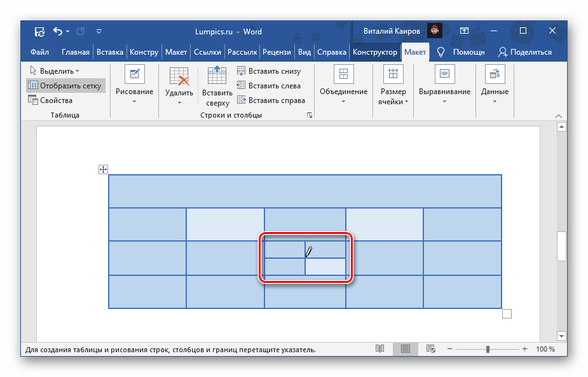Click the Save icon in title bar
Viewport: 588px width, 377px height.
point(39,31)
